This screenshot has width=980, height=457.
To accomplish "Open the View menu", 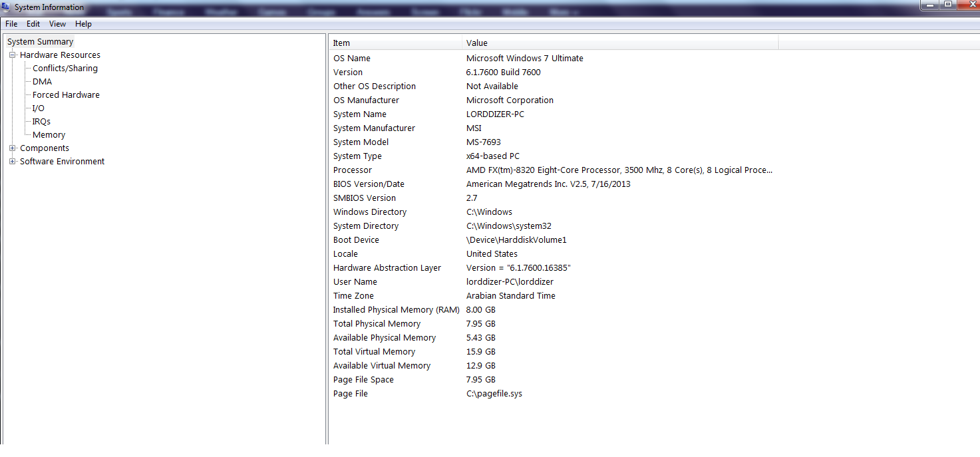I will [58, 24].
